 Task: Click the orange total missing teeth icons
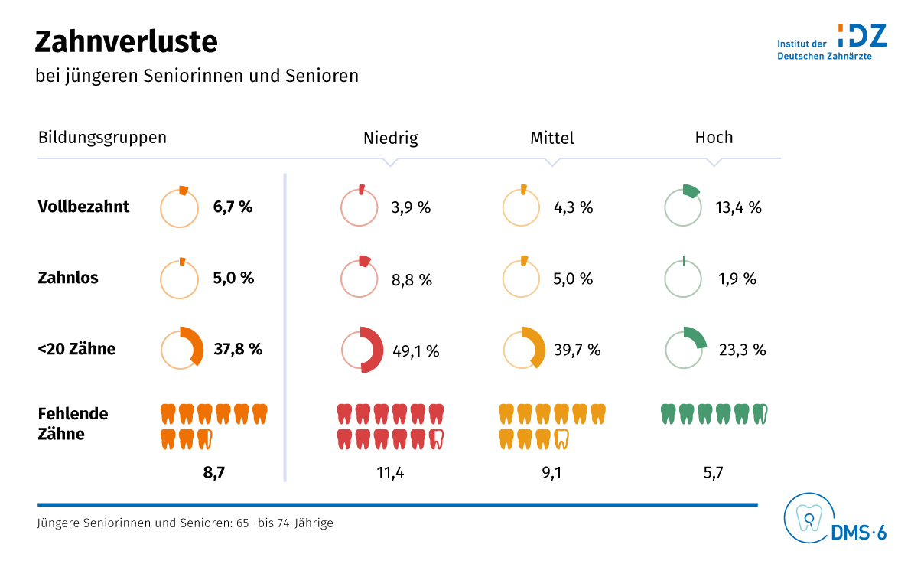click(x=214, y=426)
